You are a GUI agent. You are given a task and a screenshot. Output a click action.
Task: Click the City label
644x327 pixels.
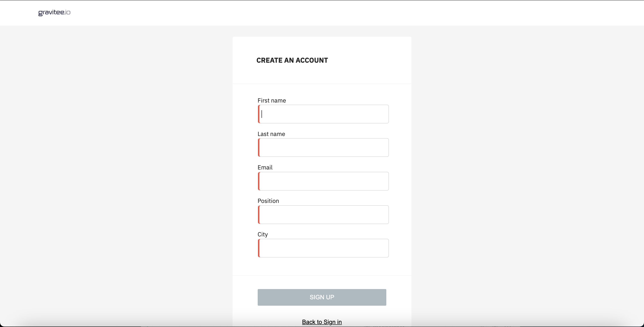coord(263,234)
